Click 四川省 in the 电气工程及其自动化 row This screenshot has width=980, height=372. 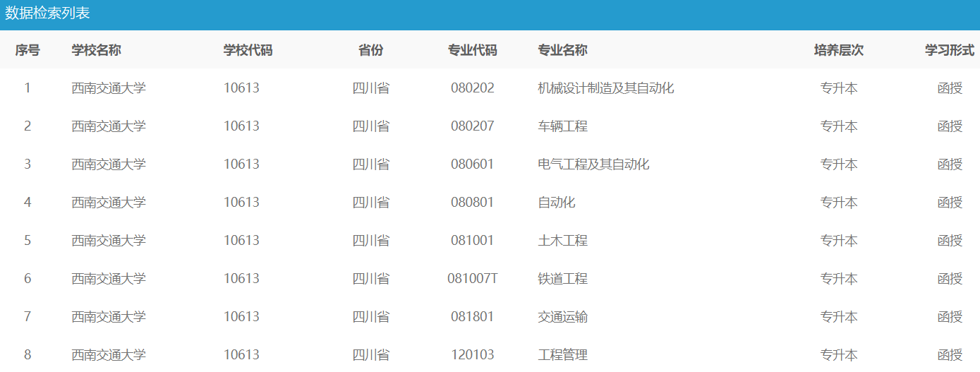(x=371, y=164)
